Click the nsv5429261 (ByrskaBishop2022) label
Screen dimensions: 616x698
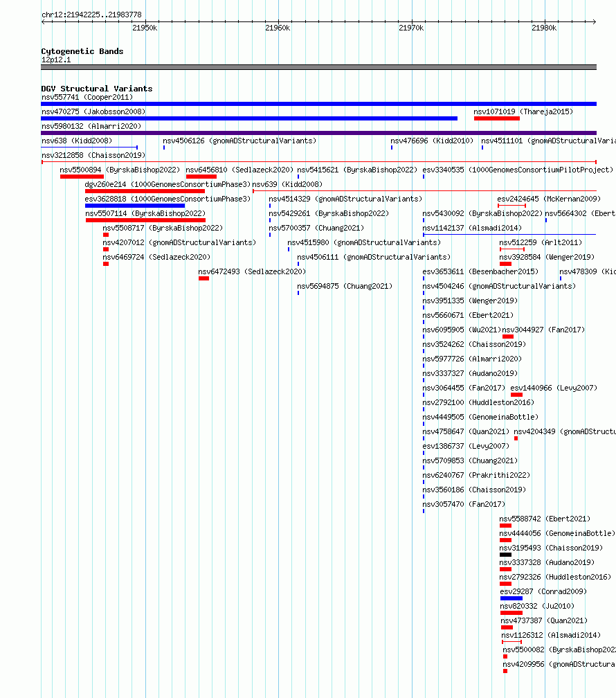329,214
